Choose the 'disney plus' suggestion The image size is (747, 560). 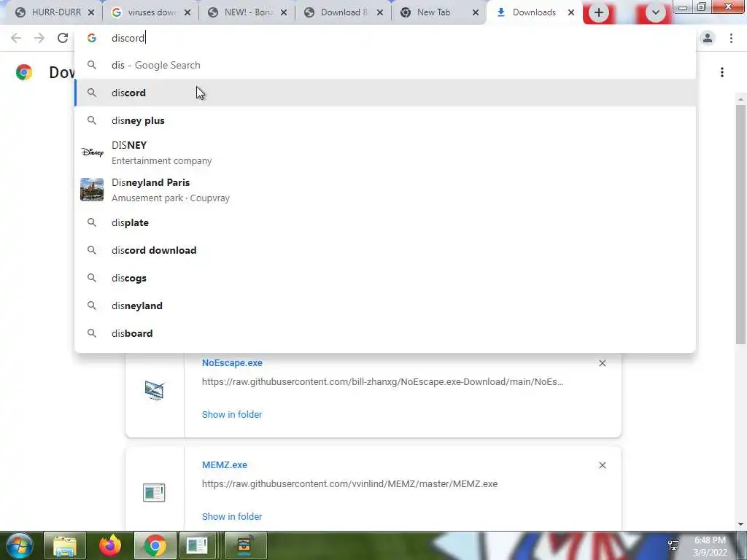[x=385, y=120]
